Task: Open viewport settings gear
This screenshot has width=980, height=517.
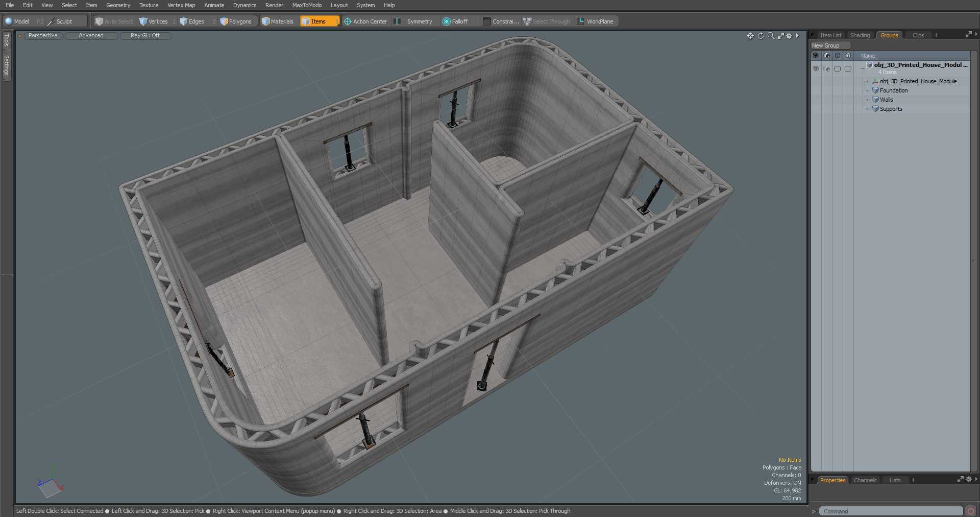Action: (x=789, y=36)
